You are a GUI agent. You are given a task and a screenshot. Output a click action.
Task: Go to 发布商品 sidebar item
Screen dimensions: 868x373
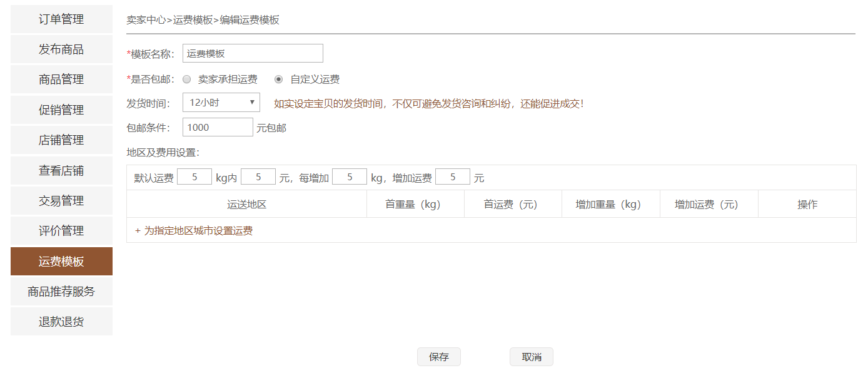pos(61,49)
